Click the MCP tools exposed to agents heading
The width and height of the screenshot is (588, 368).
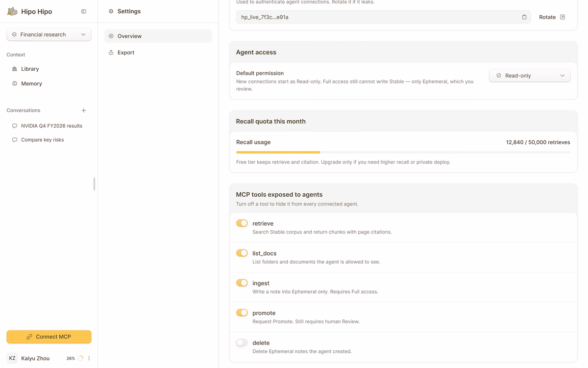coord(279,195)
